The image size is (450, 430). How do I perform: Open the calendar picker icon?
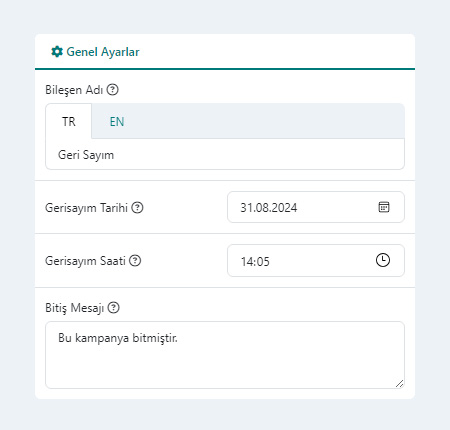coord(384,207)
